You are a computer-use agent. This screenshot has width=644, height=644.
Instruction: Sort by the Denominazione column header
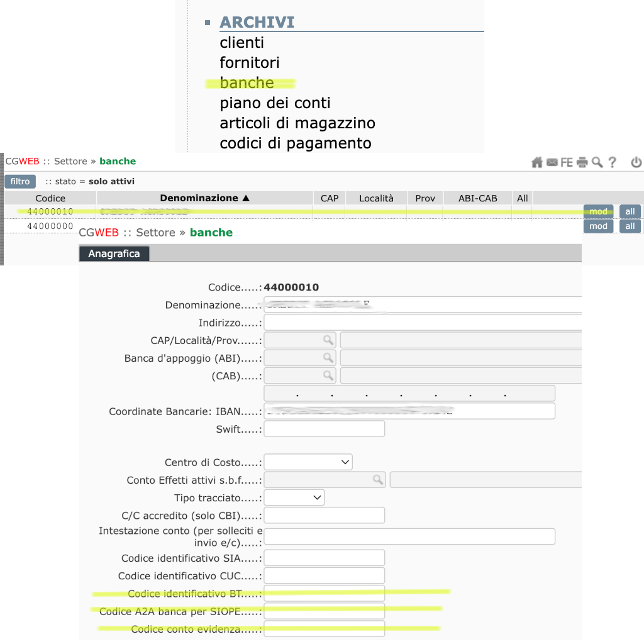tap(205, 198)
